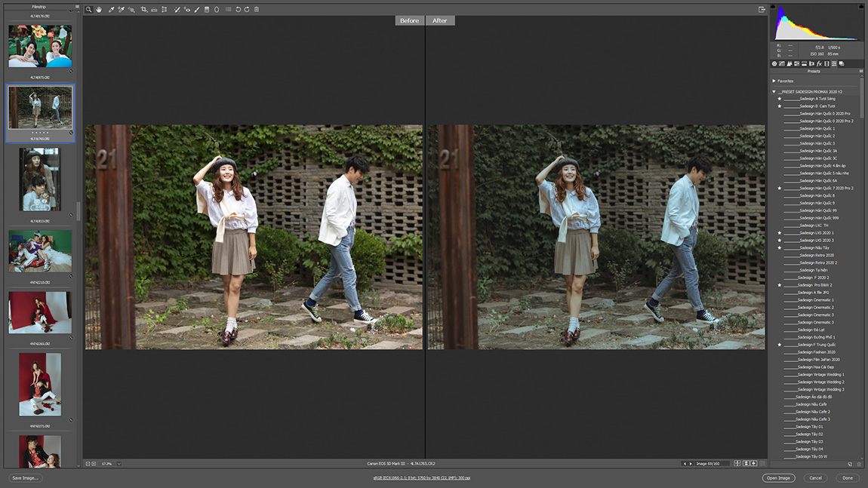Pick the White Balance eyedropper tool
The height and width of the screenshot is (488, 868).
[x=111, y=10]
